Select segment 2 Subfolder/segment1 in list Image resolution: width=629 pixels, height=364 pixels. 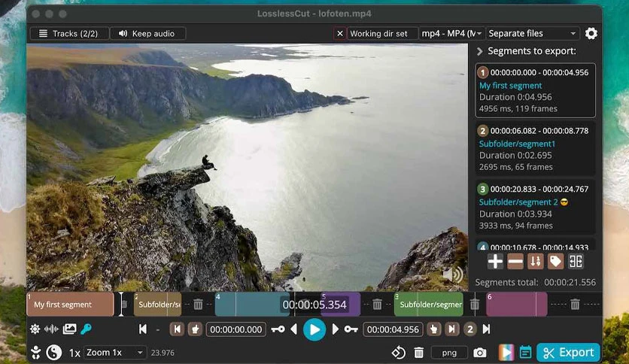(x=535, y=149)
